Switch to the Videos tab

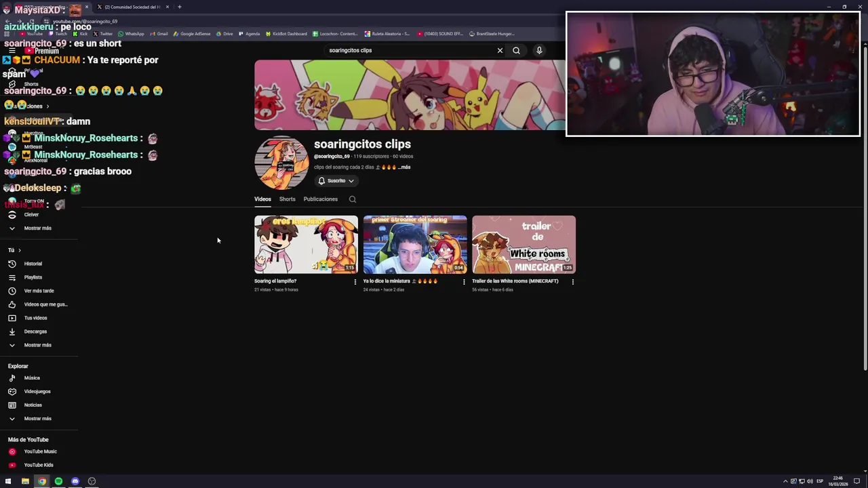[262, 199]
